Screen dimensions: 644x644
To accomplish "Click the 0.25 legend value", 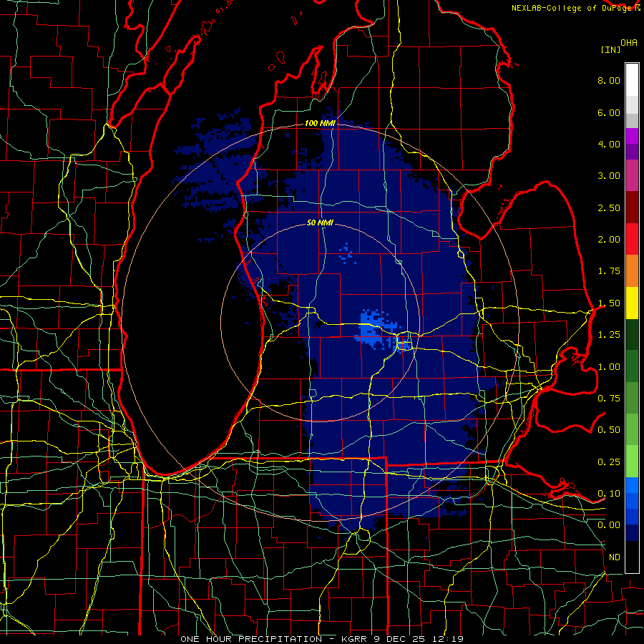I will click(609, 462).
